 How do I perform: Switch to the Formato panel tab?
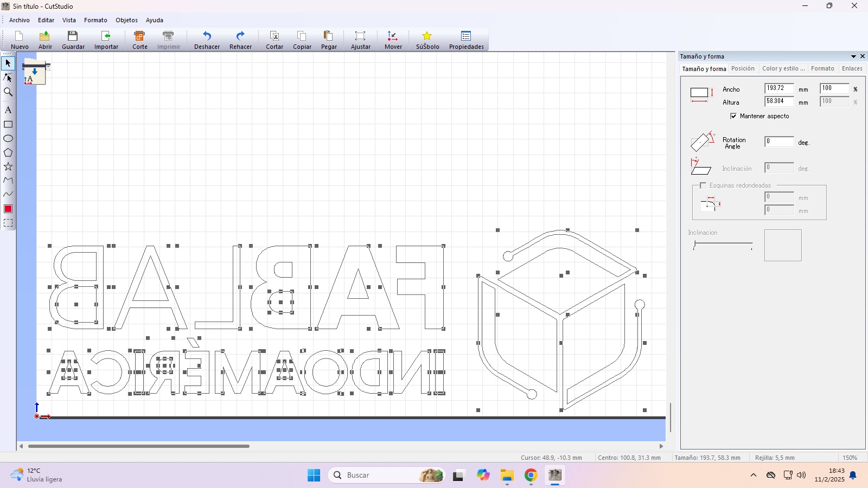tap(822, 68)
